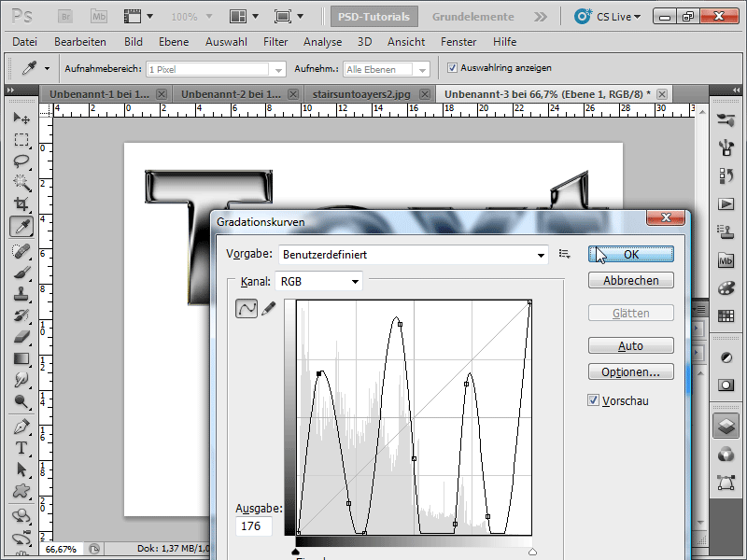This screenshot has height=560, width=747.
Task: Open the Ebene menu
Action: click(174, 42)
